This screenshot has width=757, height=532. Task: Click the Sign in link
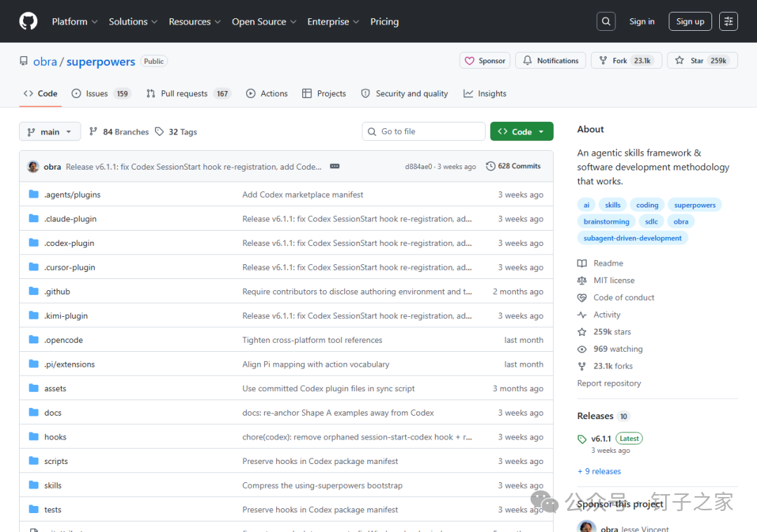[x=641, y=22]
